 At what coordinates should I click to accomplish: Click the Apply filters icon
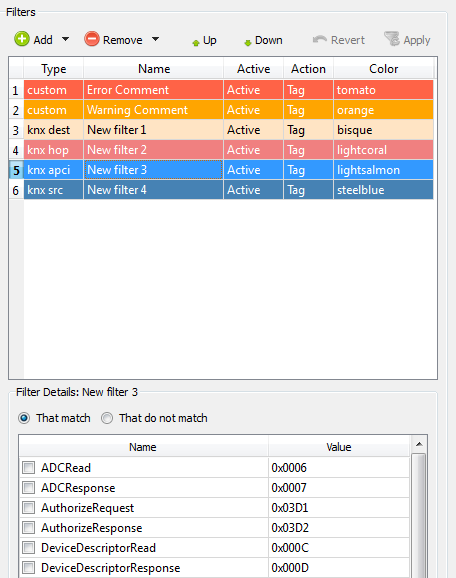point(391,39)
